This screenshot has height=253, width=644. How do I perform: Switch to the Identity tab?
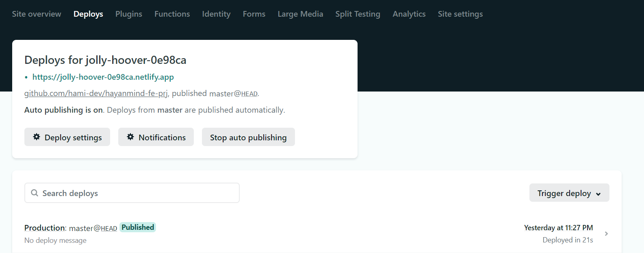216,14
